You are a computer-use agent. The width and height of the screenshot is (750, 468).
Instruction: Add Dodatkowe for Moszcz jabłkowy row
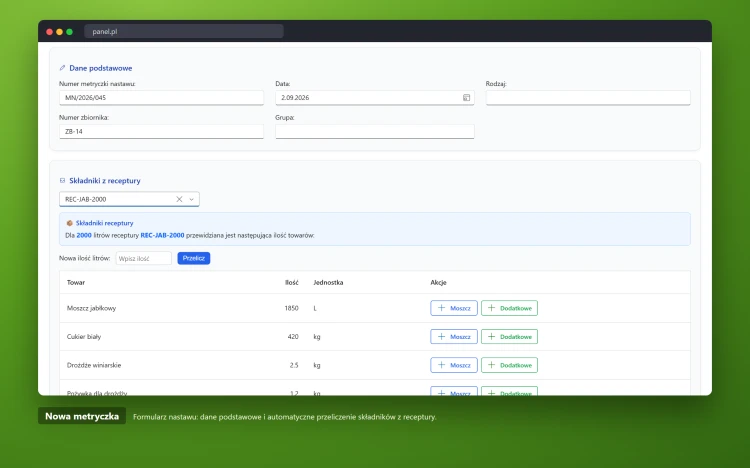click(x=509, y=308)
